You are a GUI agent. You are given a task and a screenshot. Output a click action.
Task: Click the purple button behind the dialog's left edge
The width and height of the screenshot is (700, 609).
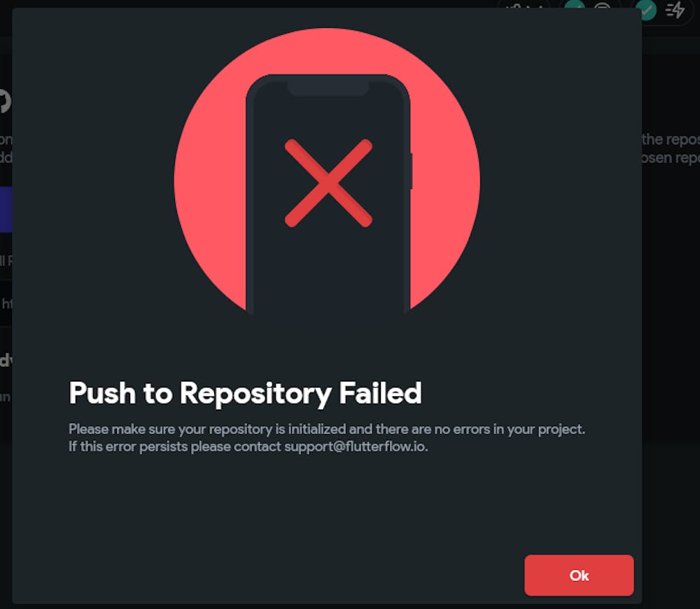pyautogui.click(x=6, y=209)
